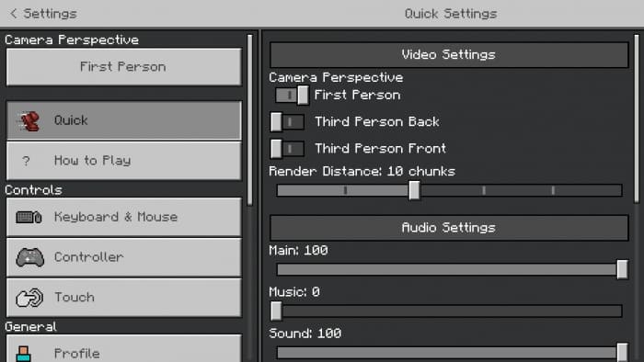Choose the Touch hand icon
The image size is (644, 362).
(29, 298)
